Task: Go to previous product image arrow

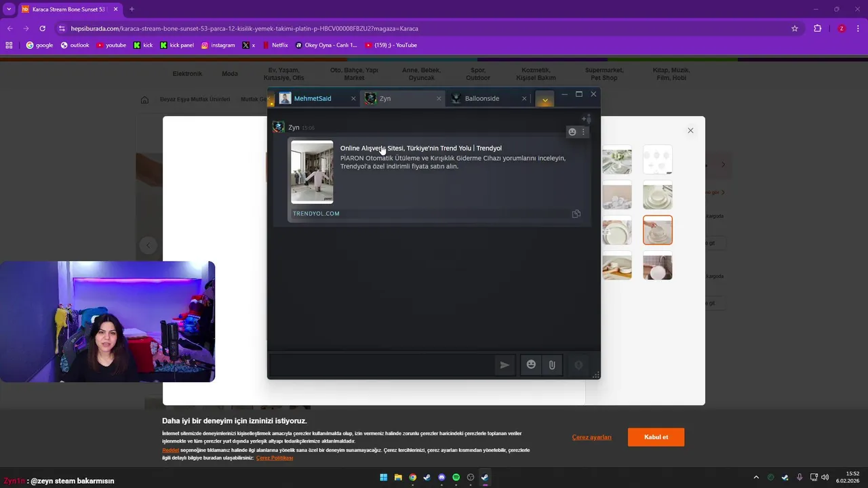Action: tap(149, 245)
